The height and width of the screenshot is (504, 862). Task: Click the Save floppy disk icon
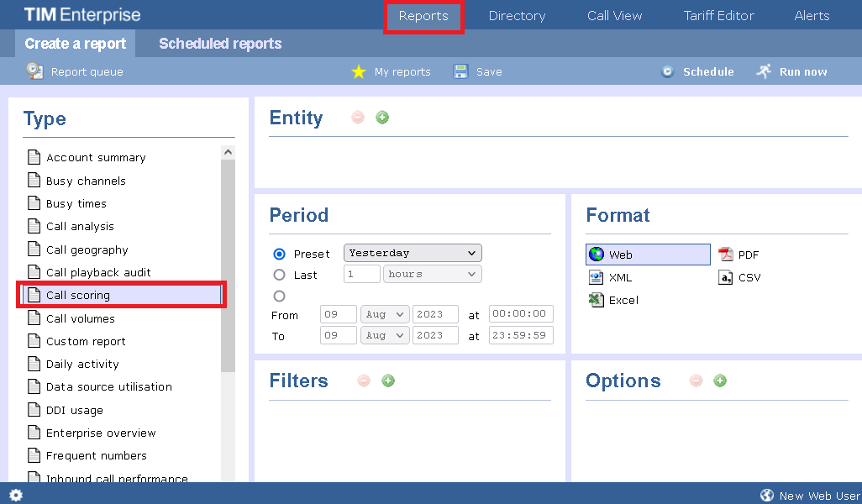460,72
